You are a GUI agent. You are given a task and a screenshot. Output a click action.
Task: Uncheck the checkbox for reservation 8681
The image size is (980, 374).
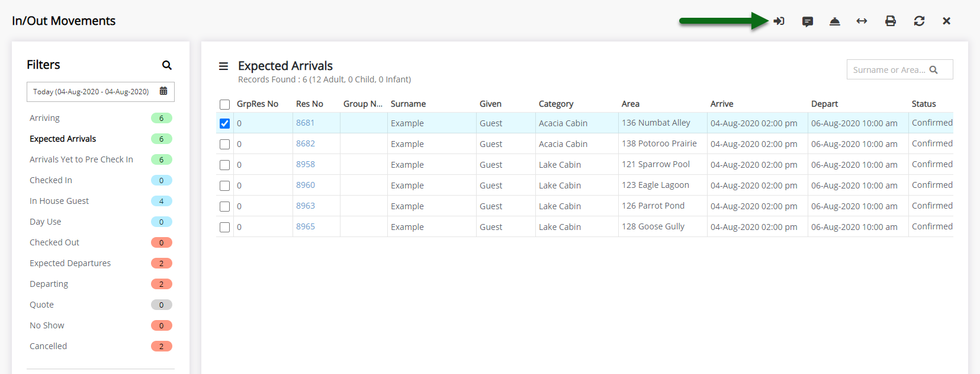pos(224,123)
